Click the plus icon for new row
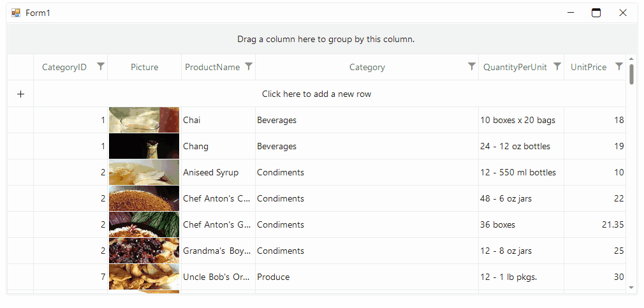The width and height of the screenshot is (644, 308). [20, 94]
